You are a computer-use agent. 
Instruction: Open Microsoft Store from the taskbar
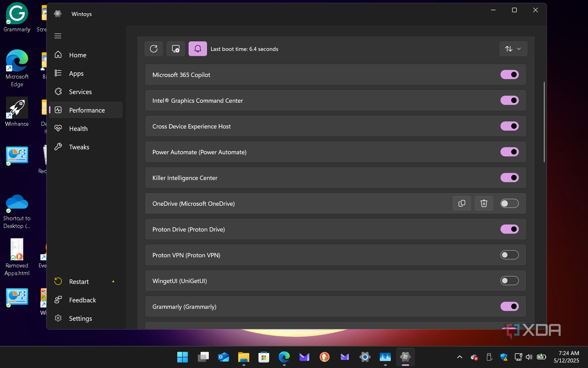(264, 357)
